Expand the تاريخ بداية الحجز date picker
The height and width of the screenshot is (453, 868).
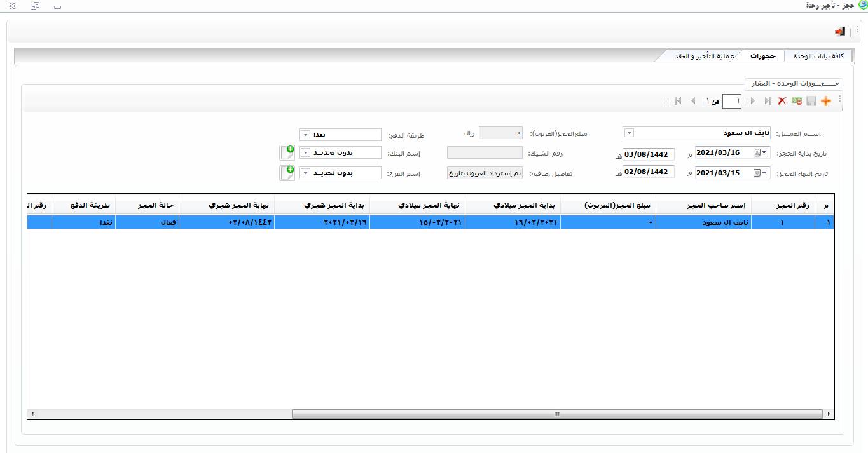[765, 153]
